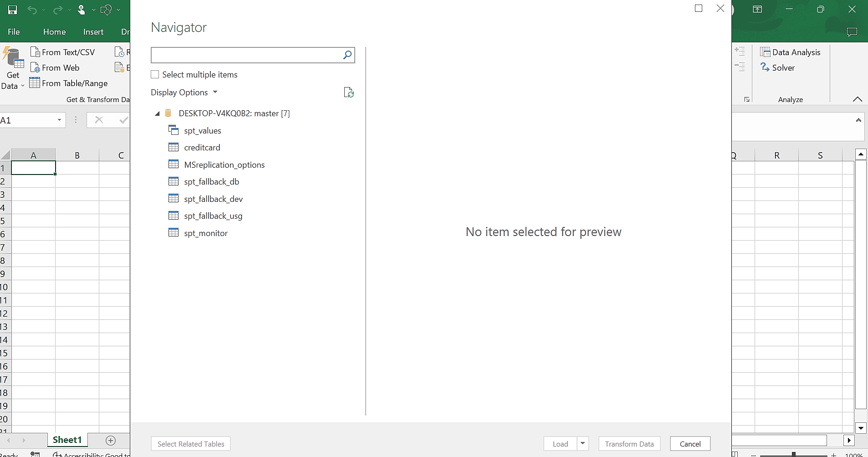This screenshot has width=868, height=457.
Task: Select cell A1 in the worksheet
Action: coord(33,168)
